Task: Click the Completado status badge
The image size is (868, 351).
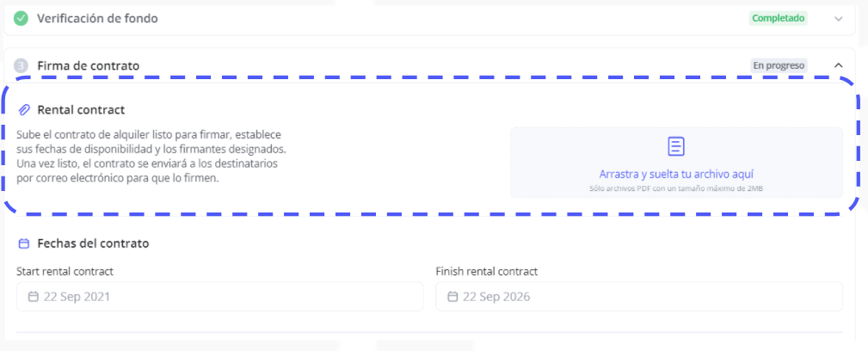Action: [x=778, y=18]
